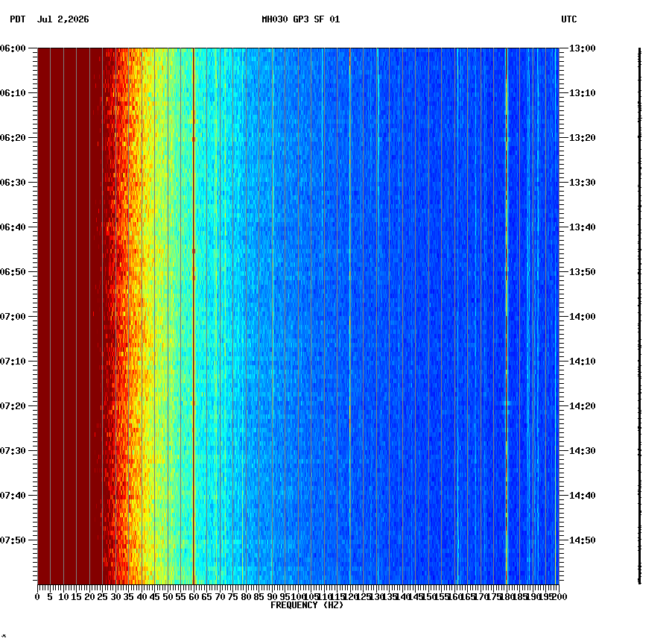Click the title 'MH030 GP3 SF 01'
This screenshot has height=644, width=672.
point(301,19)
